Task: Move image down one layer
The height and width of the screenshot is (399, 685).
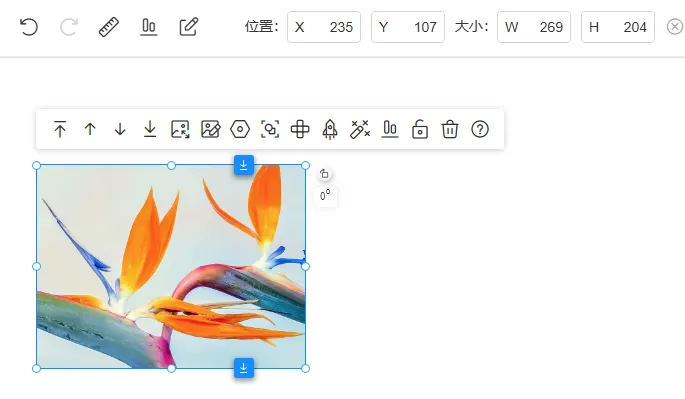Action: pos(120,129)
